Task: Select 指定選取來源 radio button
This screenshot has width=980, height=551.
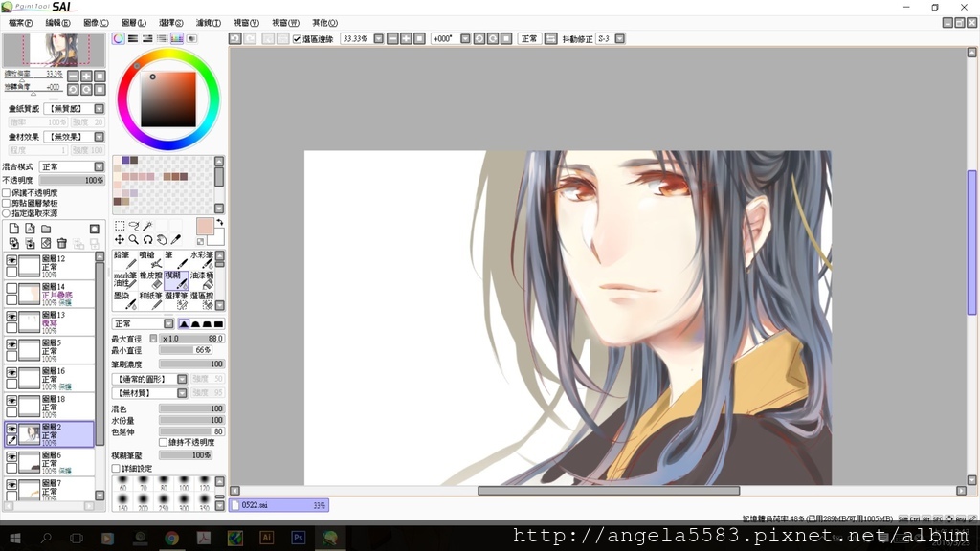Action: click(x=7, y=213)
